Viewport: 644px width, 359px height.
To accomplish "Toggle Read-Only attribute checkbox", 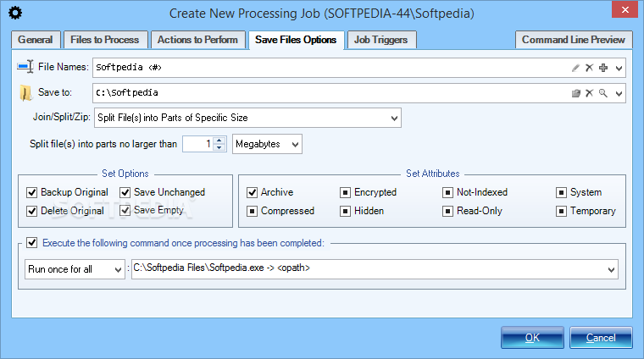I will coord(447,211).
